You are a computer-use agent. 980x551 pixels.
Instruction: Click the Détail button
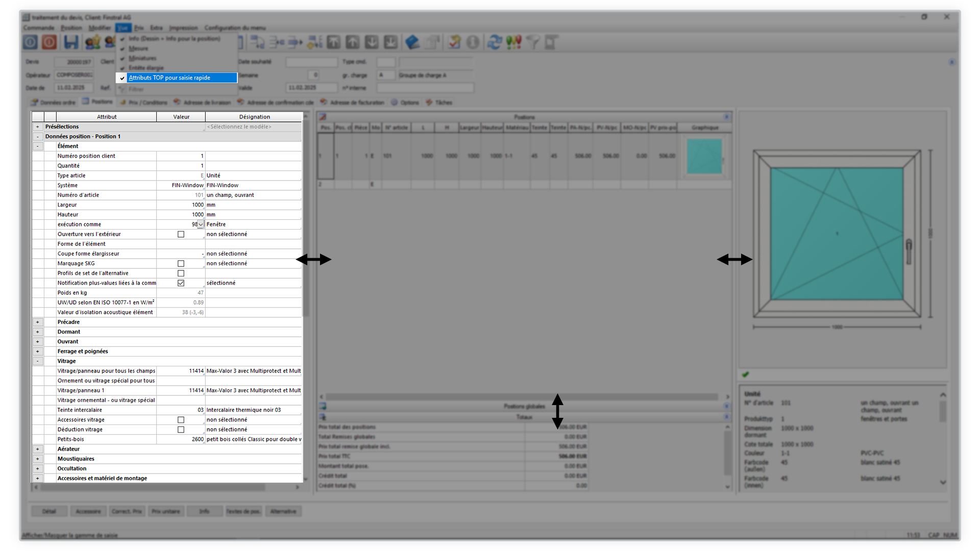pos(49,511)
